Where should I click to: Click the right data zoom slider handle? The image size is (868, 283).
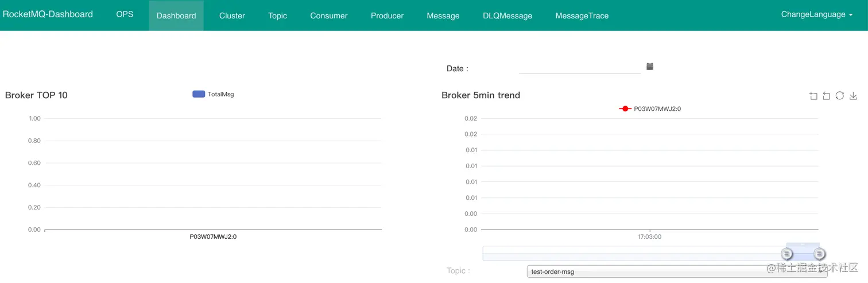820,254
